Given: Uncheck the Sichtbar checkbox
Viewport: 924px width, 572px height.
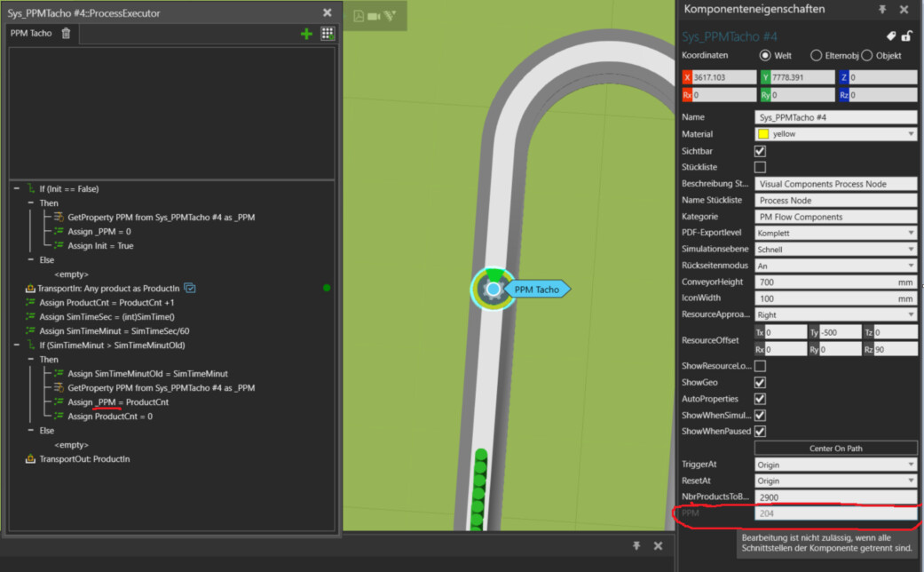Looking at the screenshot, I should pos(760,151).
